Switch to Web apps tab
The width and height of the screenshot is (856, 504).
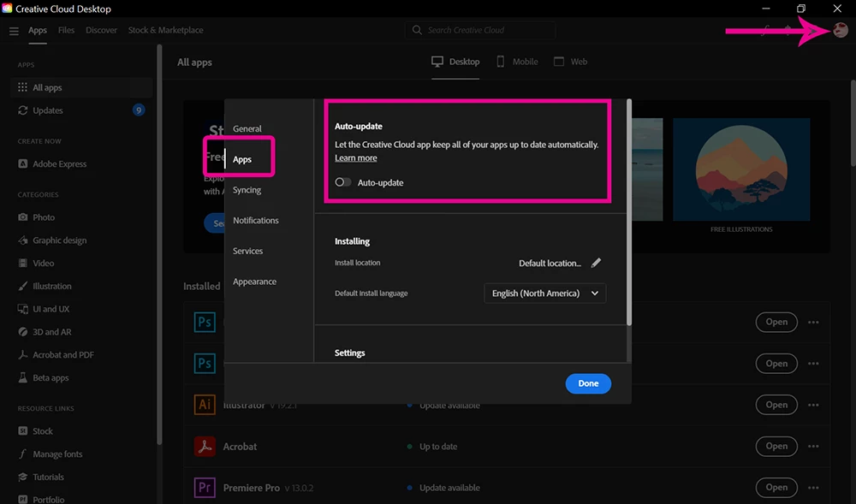pos(570,62)
